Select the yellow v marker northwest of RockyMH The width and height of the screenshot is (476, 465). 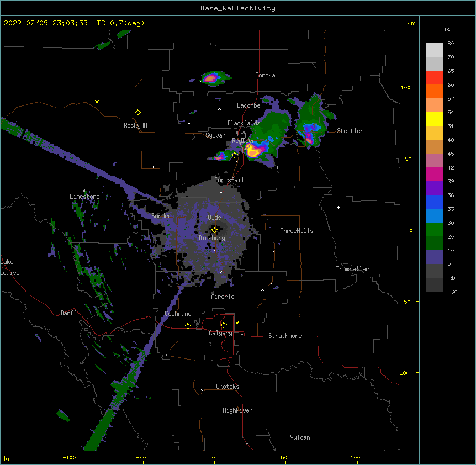97,102
